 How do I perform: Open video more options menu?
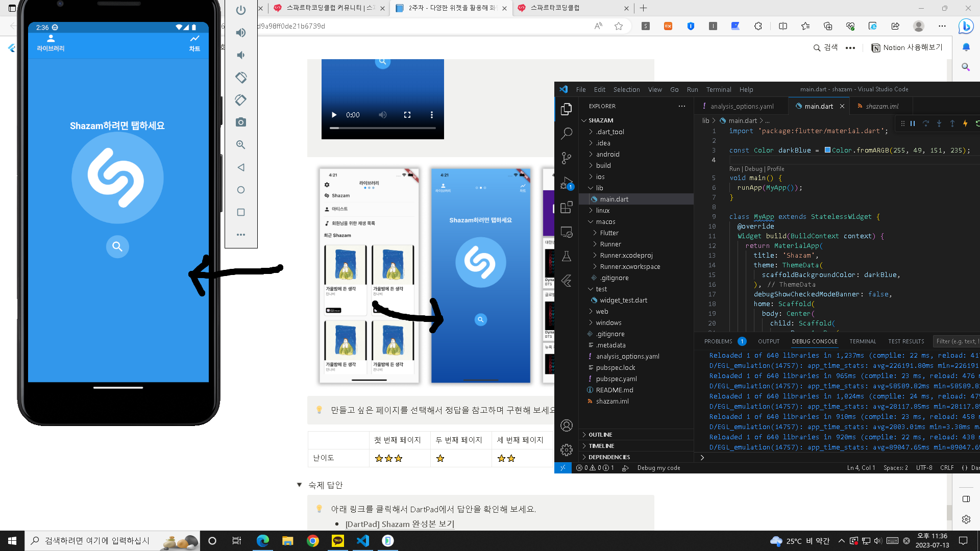pos(432,115)
